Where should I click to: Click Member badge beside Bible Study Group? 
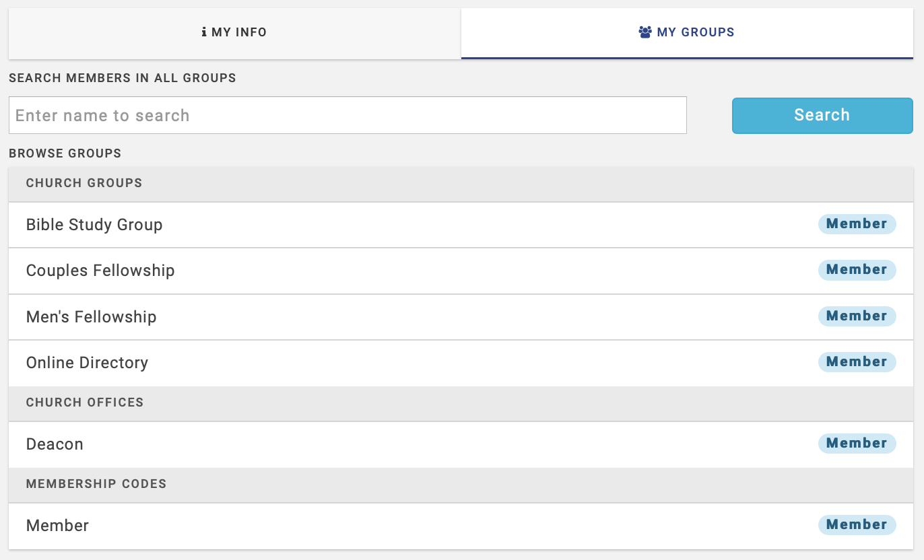click(x=857, y=224)
